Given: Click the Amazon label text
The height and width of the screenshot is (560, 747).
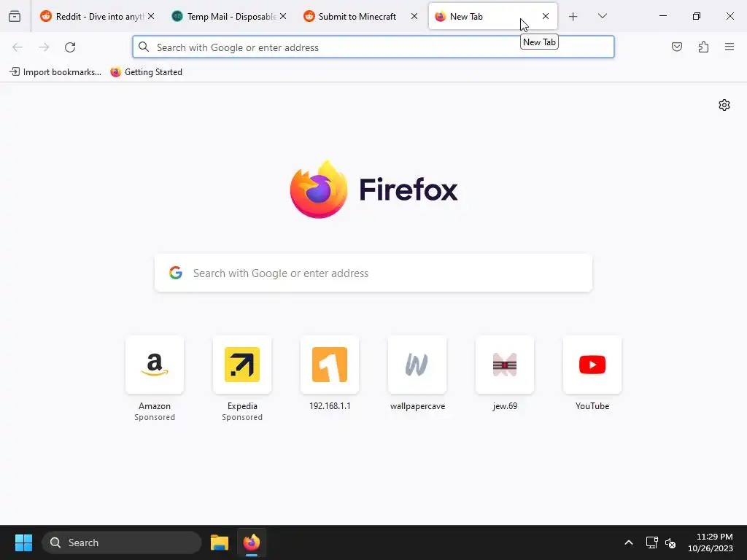Looking at the screenshot, I should 155,405.
